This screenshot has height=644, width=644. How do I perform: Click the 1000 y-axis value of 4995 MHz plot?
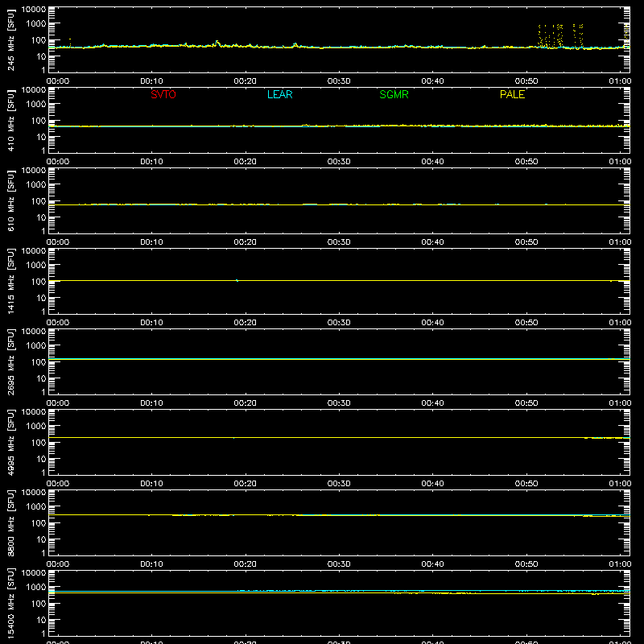click(x=36, y=427)
